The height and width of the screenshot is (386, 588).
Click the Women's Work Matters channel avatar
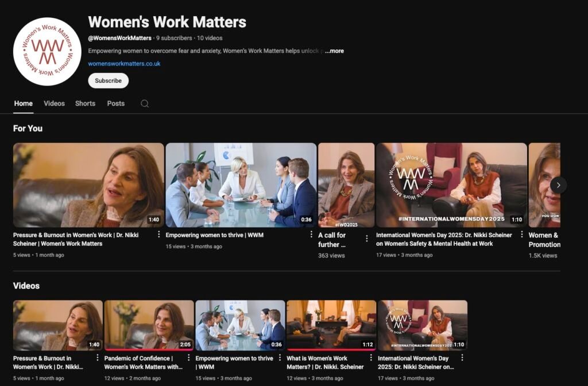tap(47, 51)
